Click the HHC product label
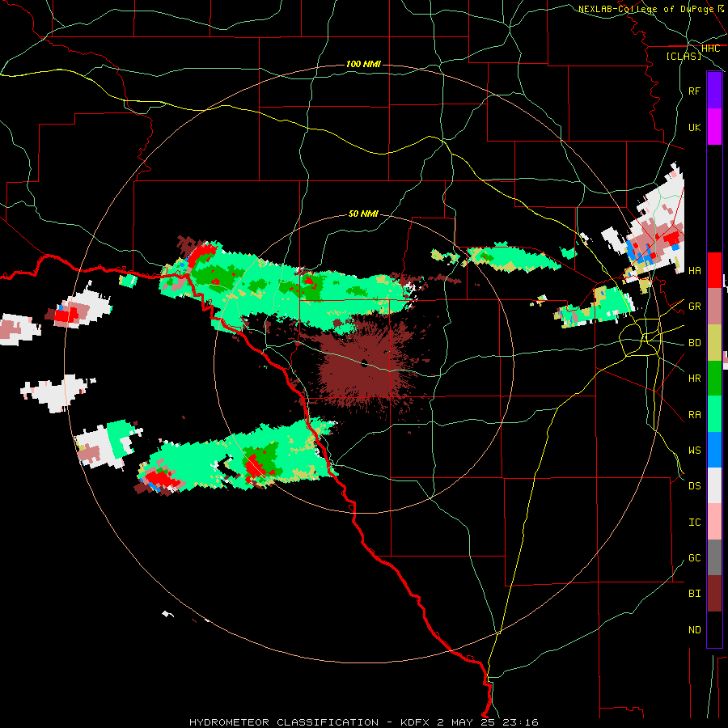The width and height of the screenshot is (728, 728). (x=710, y=49)
